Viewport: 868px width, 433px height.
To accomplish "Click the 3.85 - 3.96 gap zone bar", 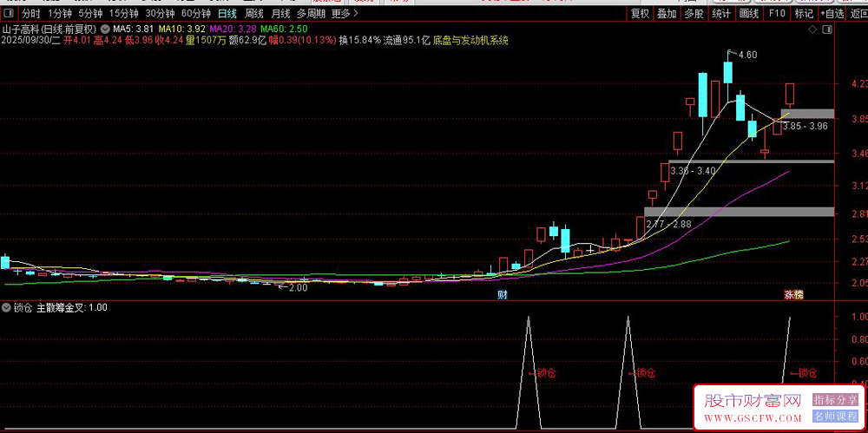I will tap(807, 114).
